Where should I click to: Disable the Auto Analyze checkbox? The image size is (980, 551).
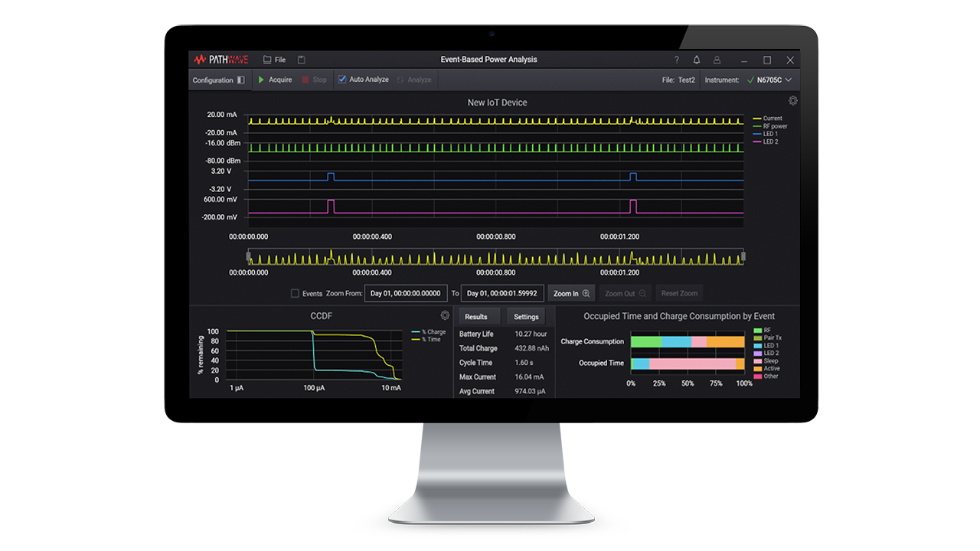(x=342, y=80)
